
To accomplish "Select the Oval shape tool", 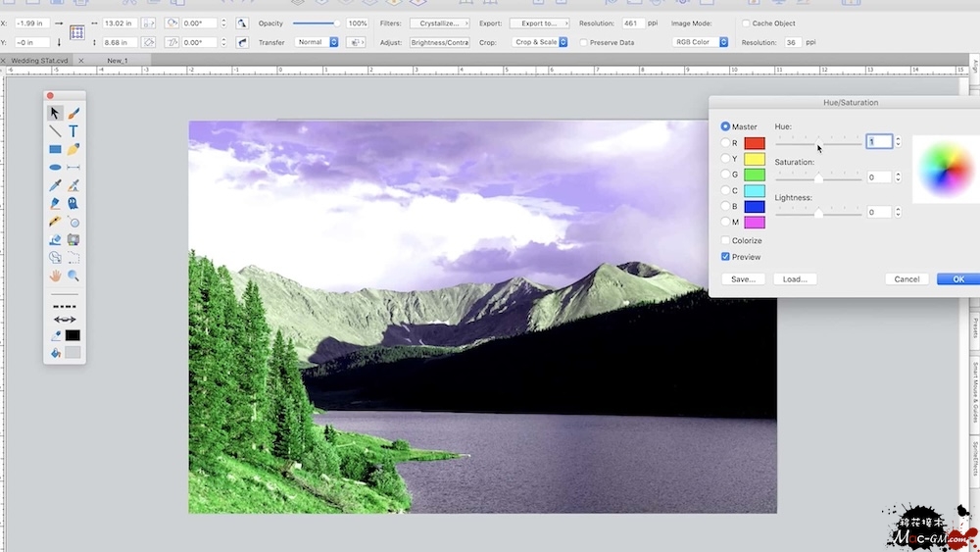I will pos(56,168).
